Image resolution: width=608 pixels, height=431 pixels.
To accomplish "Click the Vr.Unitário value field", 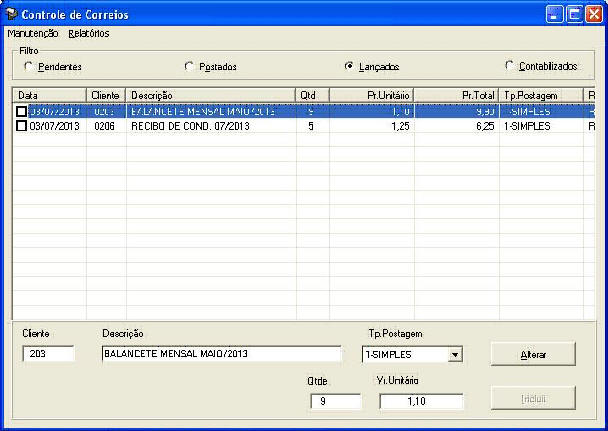I will [421, 401].
